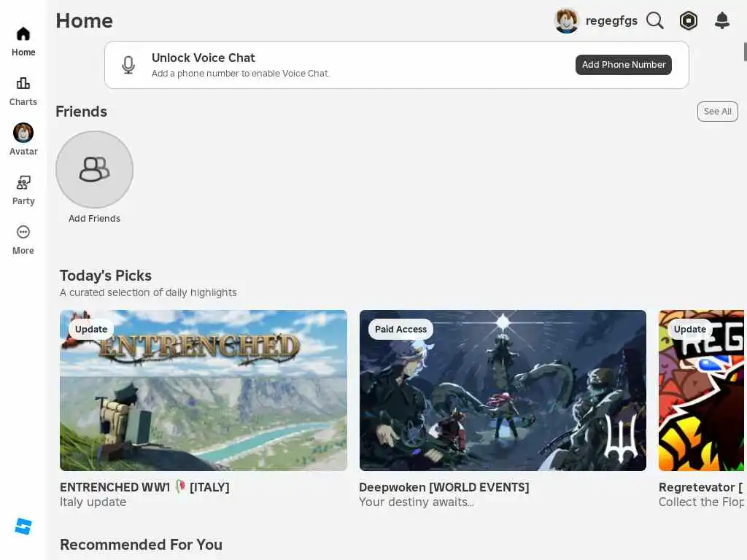Click 'Add a phone number to enable Voice Chat' text
Image resolution: width=747 pixels, height=560 pixels.
click(x=241, y=74)
